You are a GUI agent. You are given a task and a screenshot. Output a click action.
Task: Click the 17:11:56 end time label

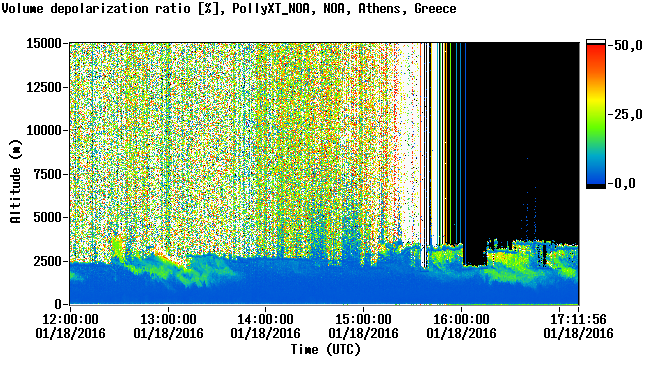point(578,319)
